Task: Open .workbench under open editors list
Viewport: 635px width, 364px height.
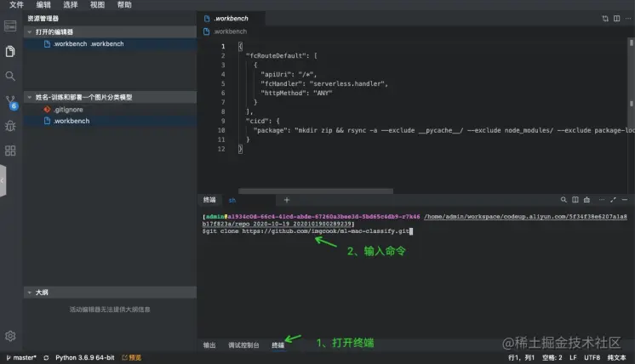Action: point(110,44)
